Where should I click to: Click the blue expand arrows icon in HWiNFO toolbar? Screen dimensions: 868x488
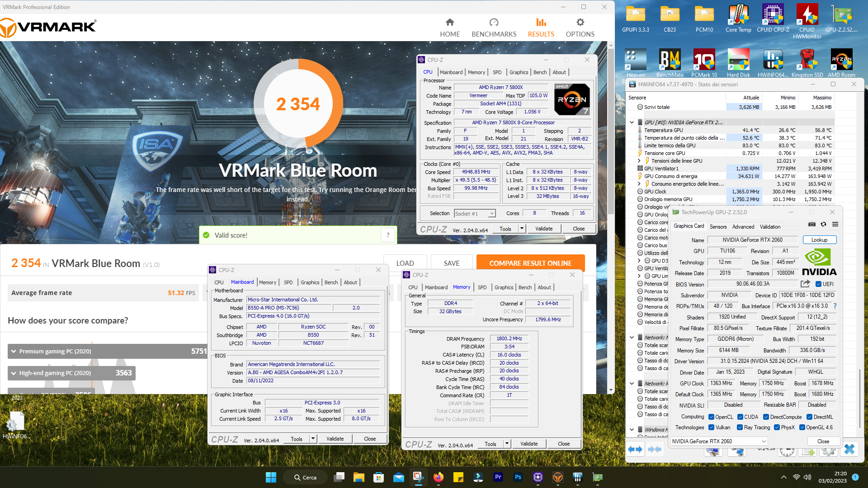pyautogui.click(x=635, y=449)
